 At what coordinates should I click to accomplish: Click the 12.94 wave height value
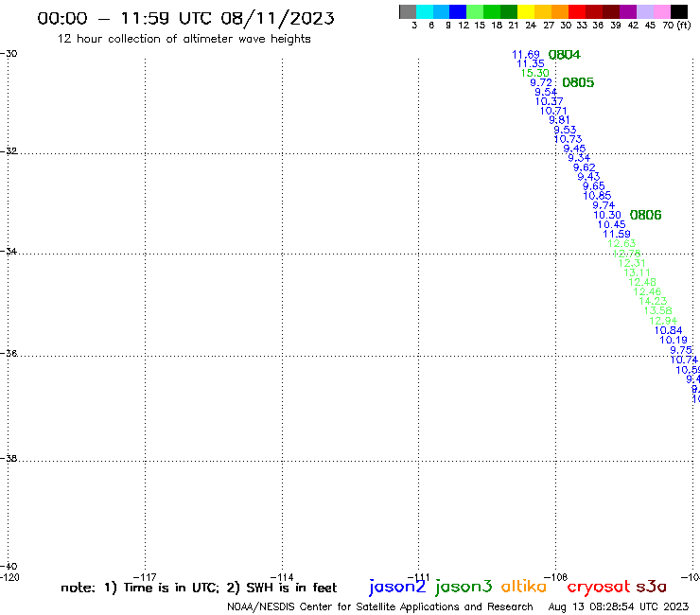pos(663,321)
